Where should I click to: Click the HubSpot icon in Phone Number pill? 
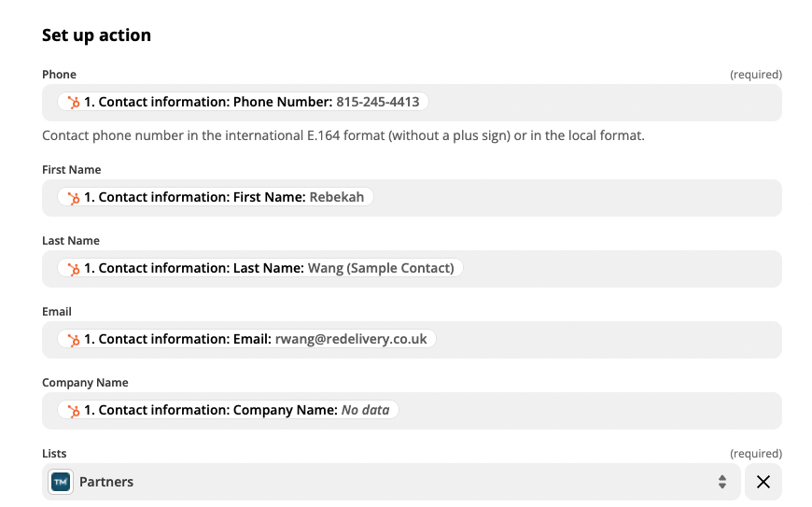[x=74, y=102]
